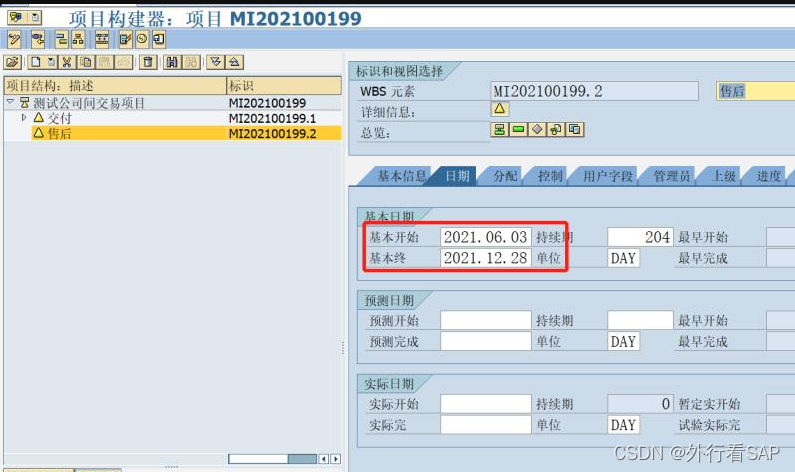
Task: Open the milestone overview diamond icon
Action: coord(537,130)
